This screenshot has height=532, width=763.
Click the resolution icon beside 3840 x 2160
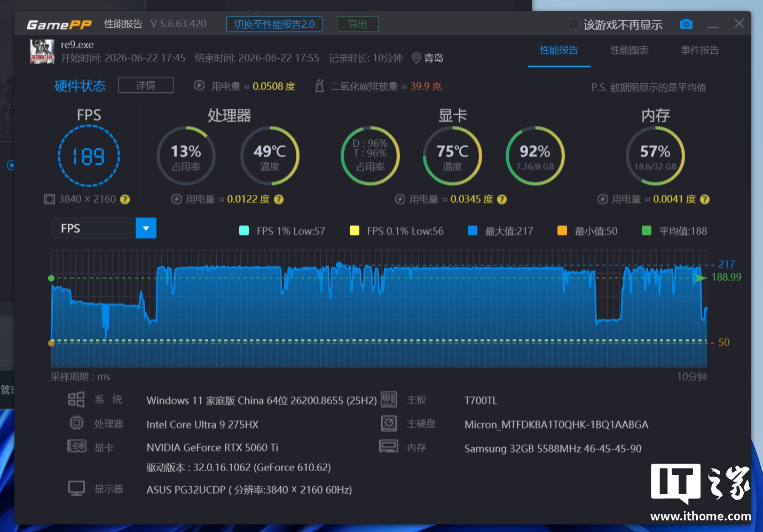(50, 199)
